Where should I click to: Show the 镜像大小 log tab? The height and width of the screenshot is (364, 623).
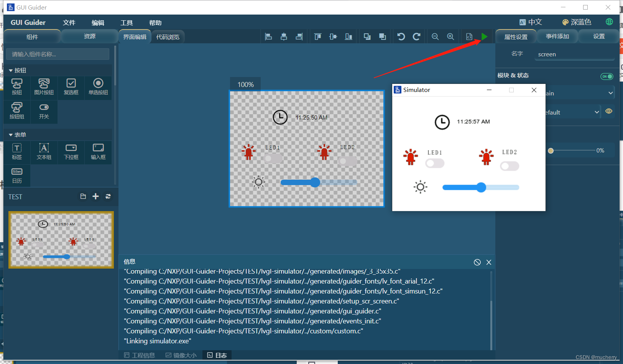(x=181, y=355)
